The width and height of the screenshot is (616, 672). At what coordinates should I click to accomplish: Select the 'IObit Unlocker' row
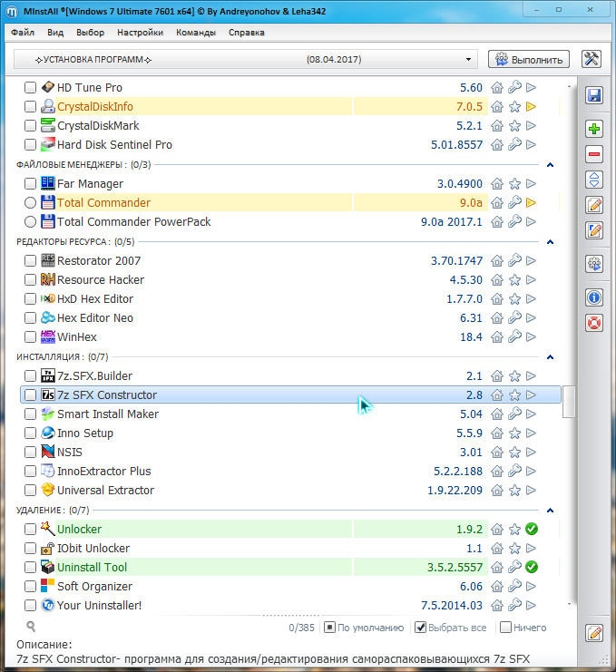point(290,548)
